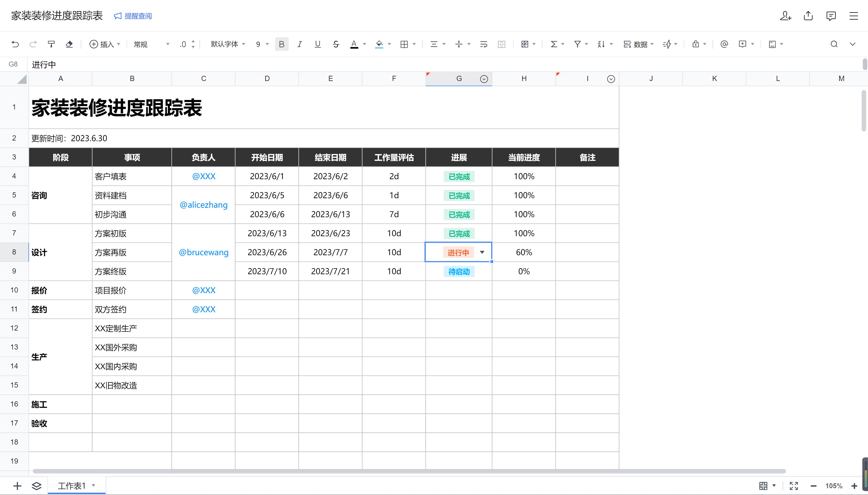Open column G filter dropdown
Viewport: 868px width, 495px height.
[x=484, y=79]
